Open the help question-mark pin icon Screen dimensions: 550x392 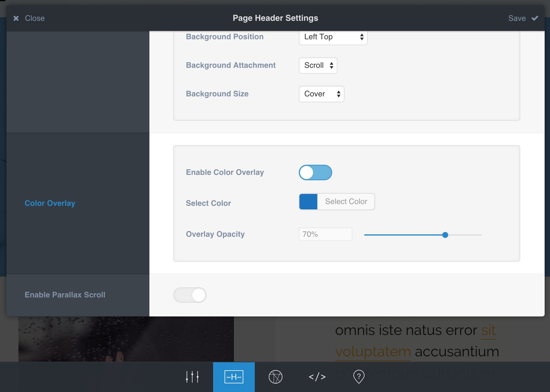359,377
